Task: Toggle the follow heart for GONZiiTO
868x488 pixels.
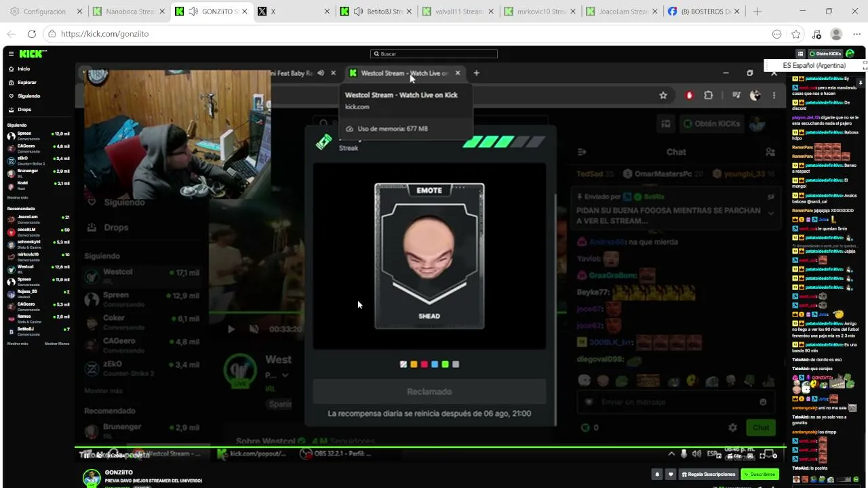Action: tap(671, 474)
